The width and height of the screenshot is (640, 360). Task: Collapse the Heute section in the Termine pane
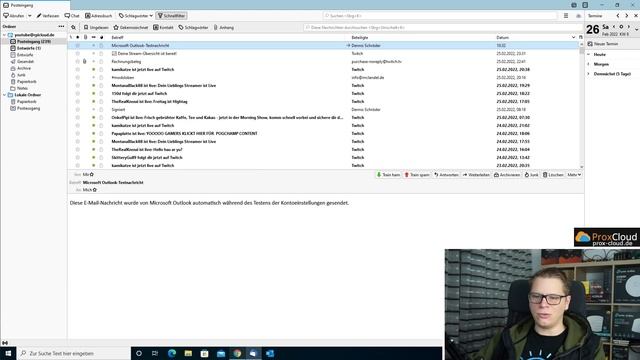click(x=589, y=54)
